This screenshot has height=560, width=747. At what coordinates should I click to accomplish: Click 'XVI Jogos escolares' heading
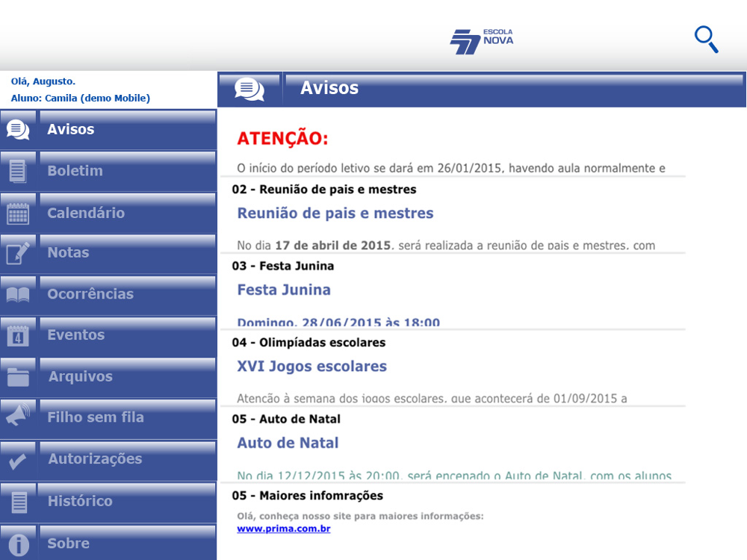(x=311, y=367)
